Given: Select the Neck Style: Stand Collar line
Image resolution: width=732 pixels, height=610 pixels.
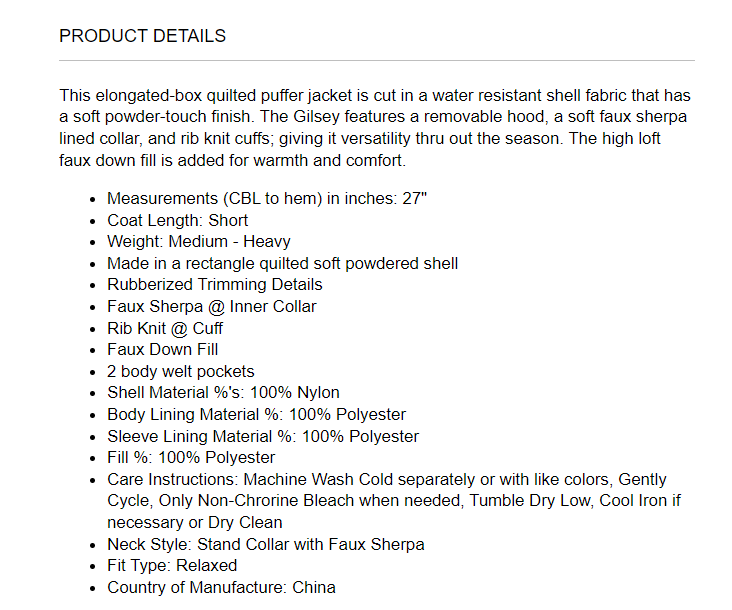Looking at the screenshot, I should 265,544.
